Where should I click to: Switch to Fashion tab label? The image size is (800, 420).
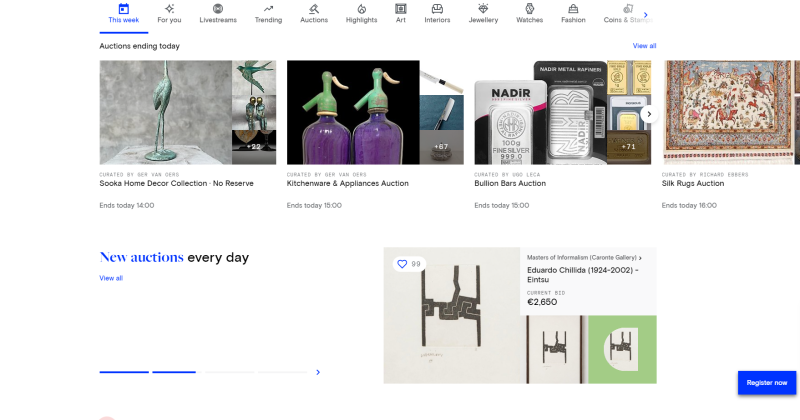(x=573, y=20)
